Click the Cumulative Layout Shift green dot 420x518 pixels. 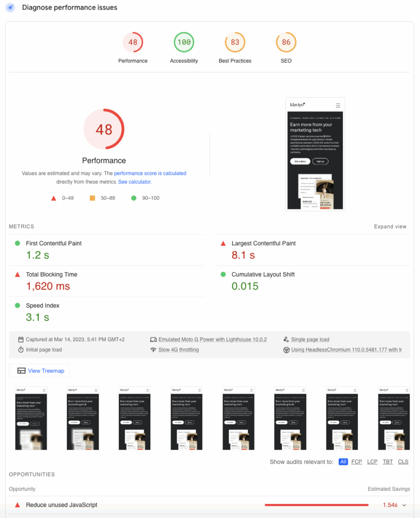pos(223,274)
